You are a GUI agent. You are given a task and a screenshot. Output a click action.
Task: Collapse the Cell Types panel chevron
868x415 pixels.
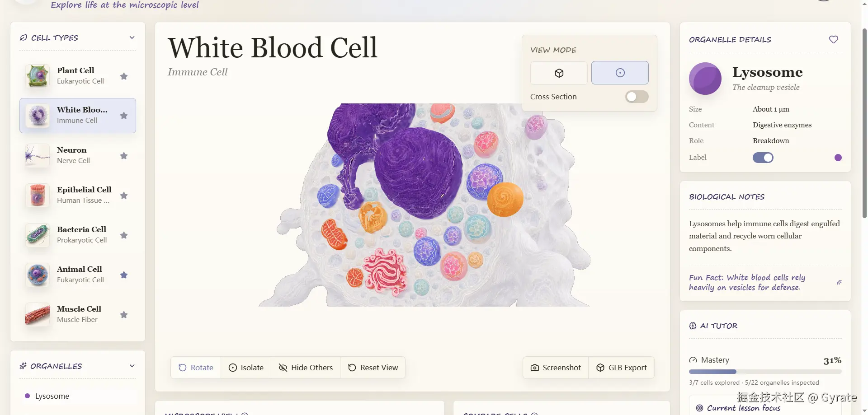[132, 37]
